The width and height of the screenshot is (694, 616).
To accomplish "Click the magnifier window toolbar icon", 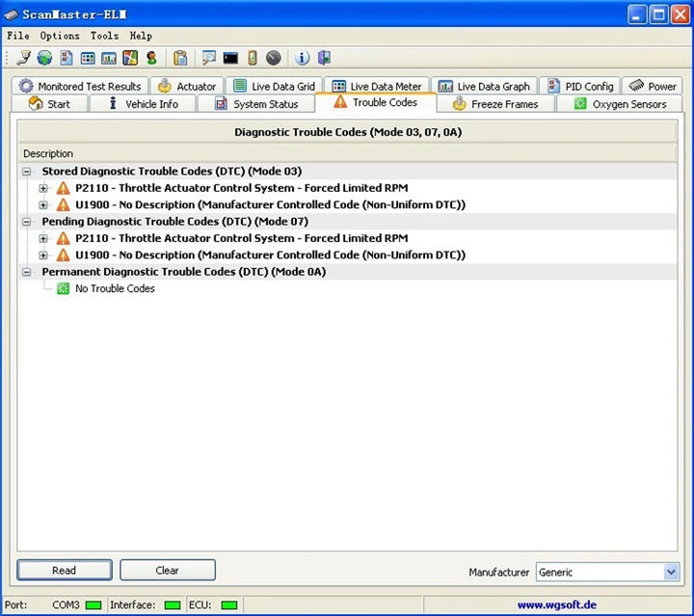I will point(208,58).
